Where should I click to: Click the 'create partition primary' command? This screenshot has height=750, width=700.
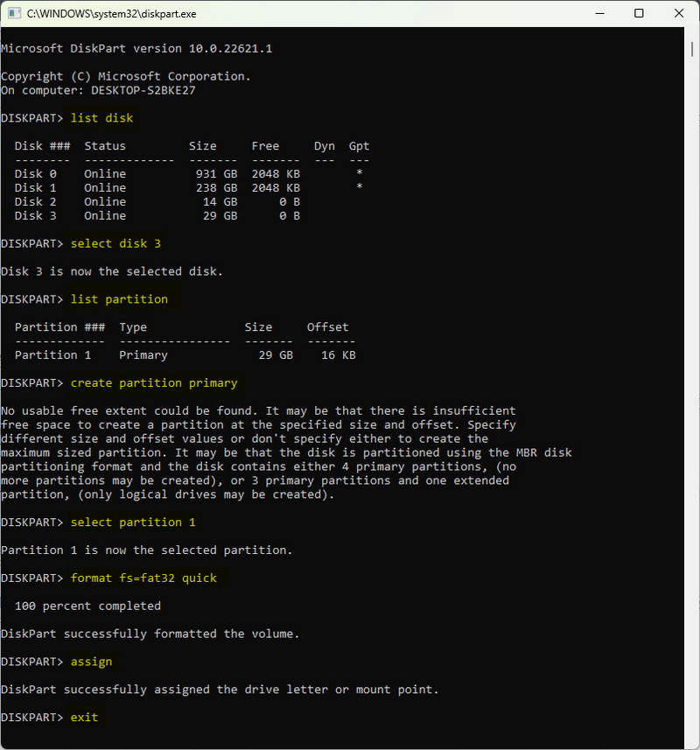(x=154, y=383)
